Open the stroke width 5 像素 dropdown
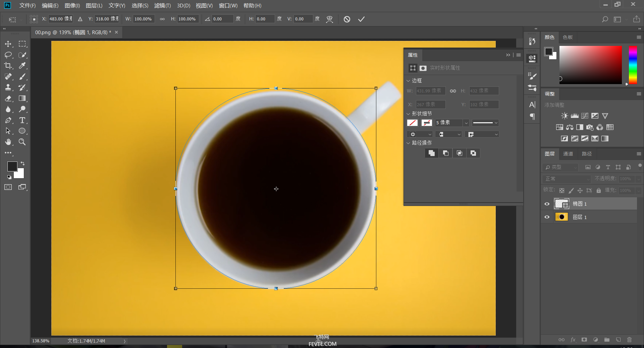Screen dimensions: 644x348 [x=466, y=123]
